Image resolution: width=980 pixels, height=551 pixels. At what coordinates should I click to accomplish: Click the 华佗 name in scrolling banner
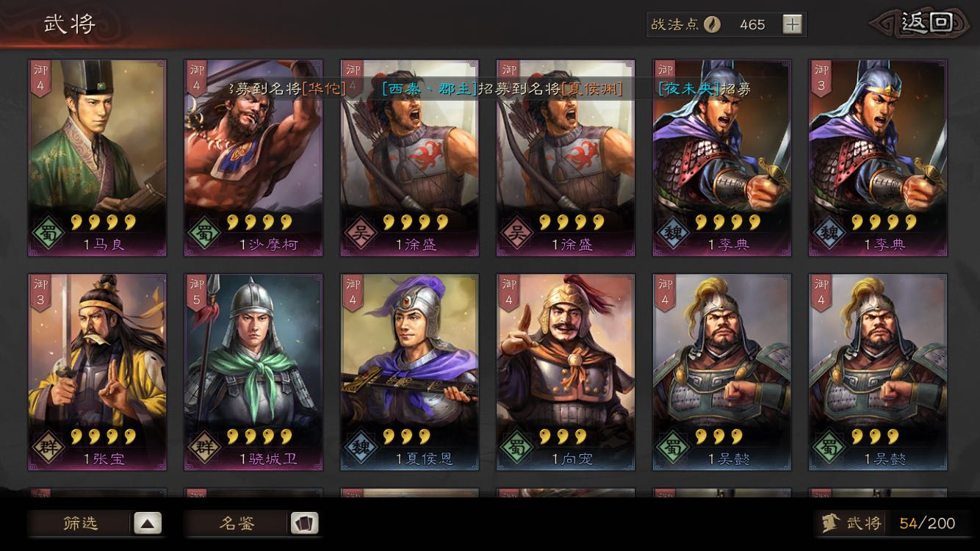(323, 89)
